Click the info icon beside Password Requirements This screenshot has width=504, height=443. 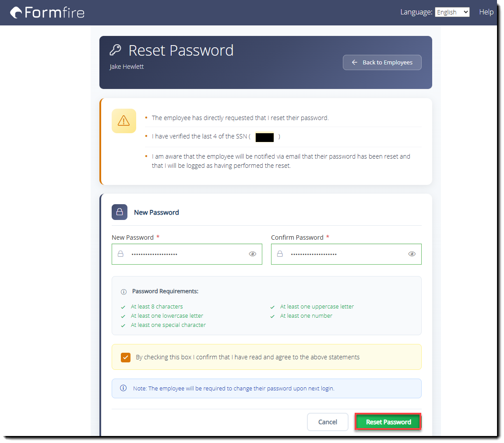123,291
